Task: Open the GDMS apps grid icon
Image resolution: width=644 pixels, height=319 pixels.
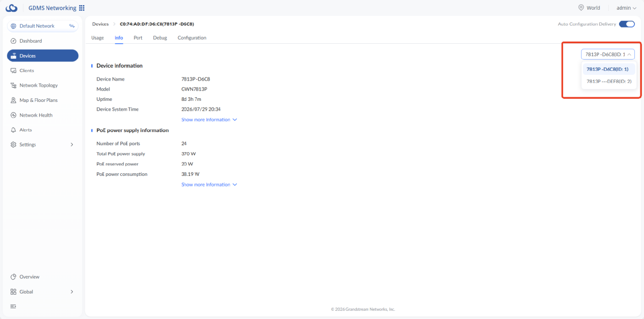Action: 82,8
